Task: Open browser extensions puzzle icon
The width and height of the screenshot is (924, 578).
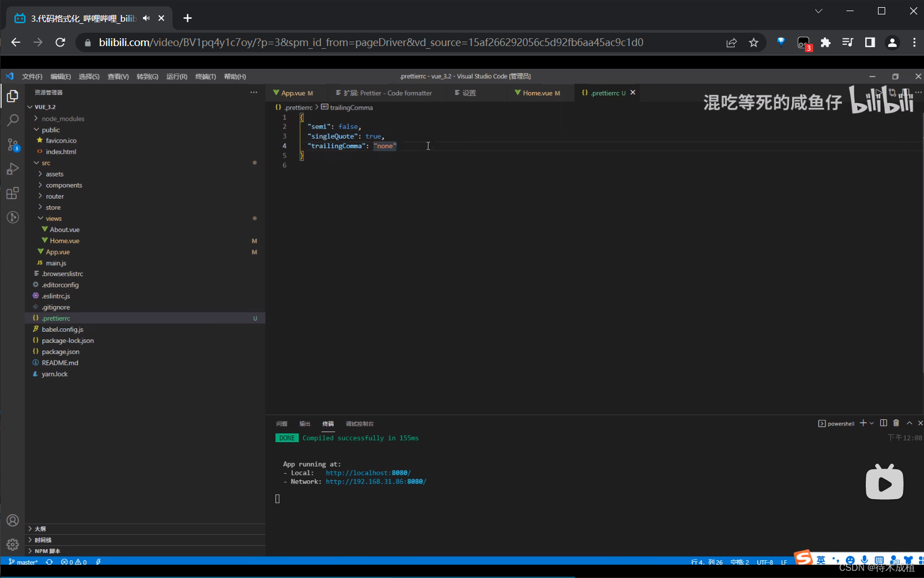Action: click(825, 43)
